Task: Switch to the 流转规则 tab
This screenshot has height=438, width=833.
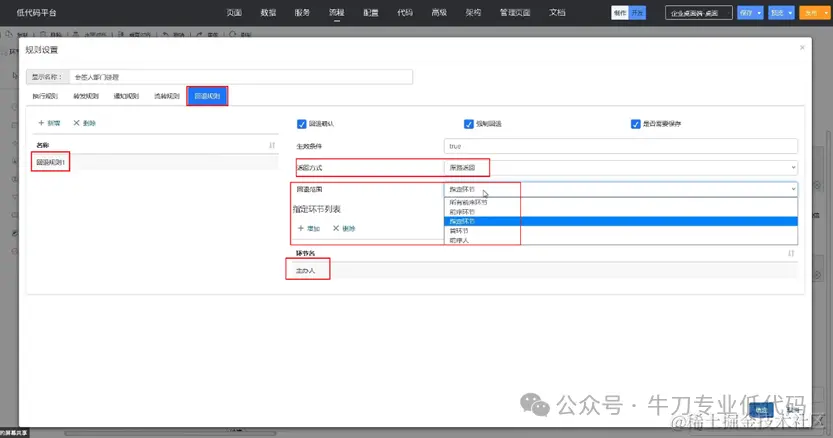Action: [x=167, y=96]
